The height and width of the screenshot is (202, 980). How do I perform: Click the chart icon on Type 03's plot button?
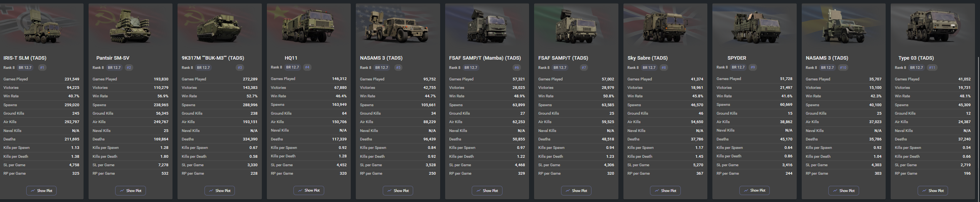click(924, 190)
